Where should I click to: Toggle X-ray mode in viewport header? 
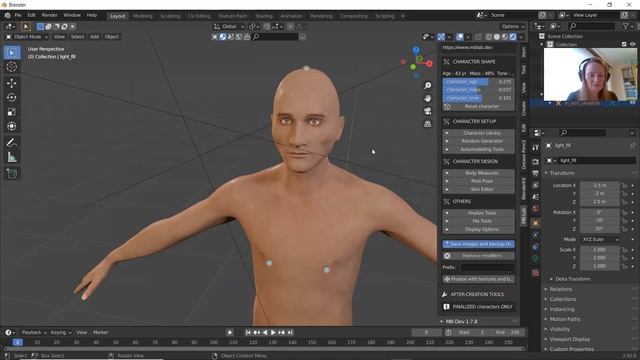[478, 37]
